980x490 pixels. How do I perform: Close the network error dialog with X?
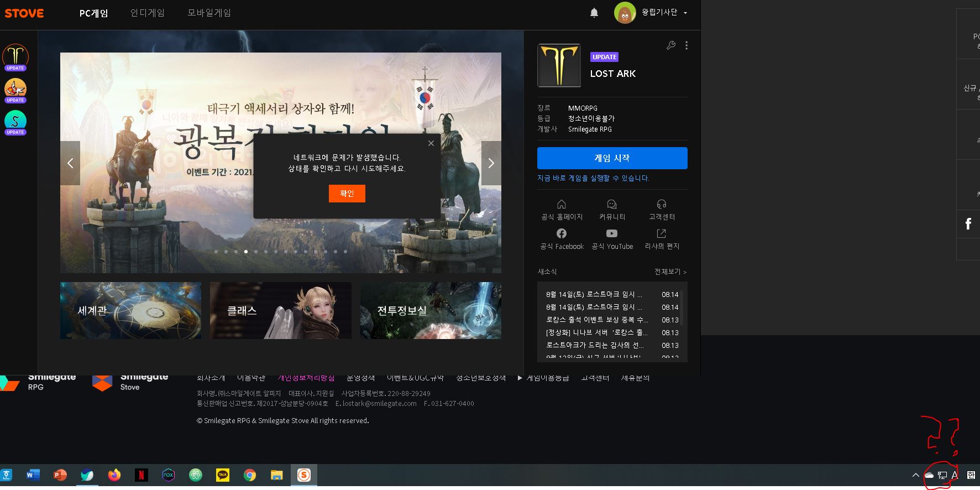(x=431, y=143)
